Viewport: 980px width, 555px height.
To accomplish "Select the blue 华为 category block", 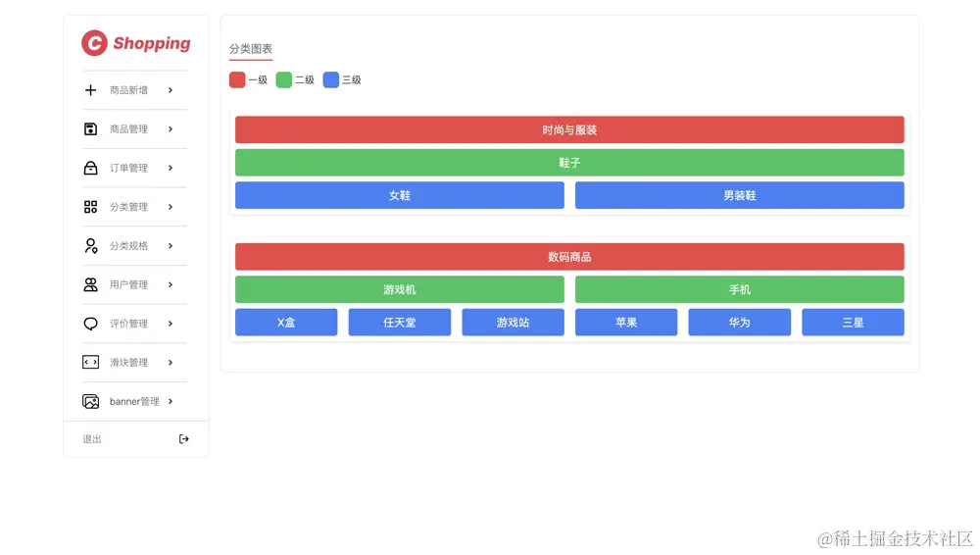I will click(x=739, y=323).
